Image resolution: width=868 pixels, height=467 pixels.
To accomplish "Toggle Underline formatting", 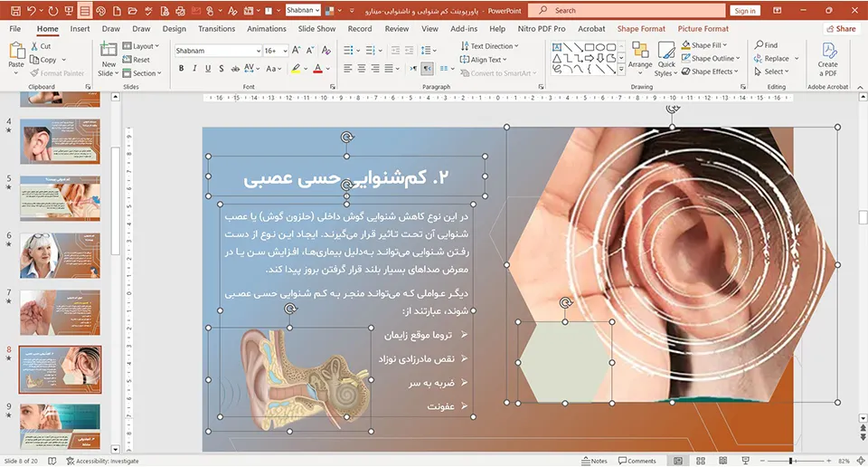I will tap(208, 69).
